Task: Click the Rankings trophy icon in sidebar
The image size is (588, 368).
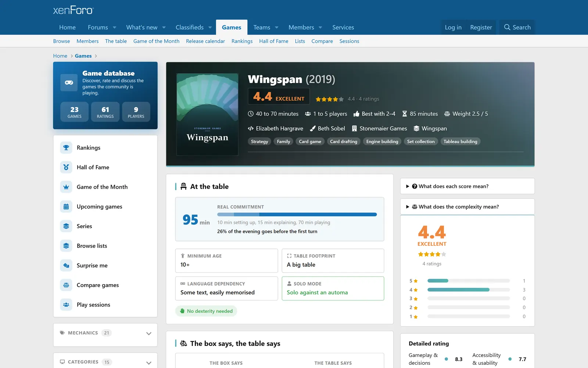Action: coord(66,148)
